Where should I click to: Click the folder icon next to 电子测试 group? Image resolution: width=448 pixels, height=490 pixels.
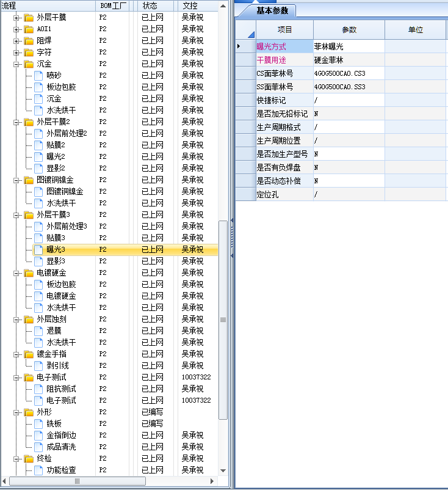29,377
